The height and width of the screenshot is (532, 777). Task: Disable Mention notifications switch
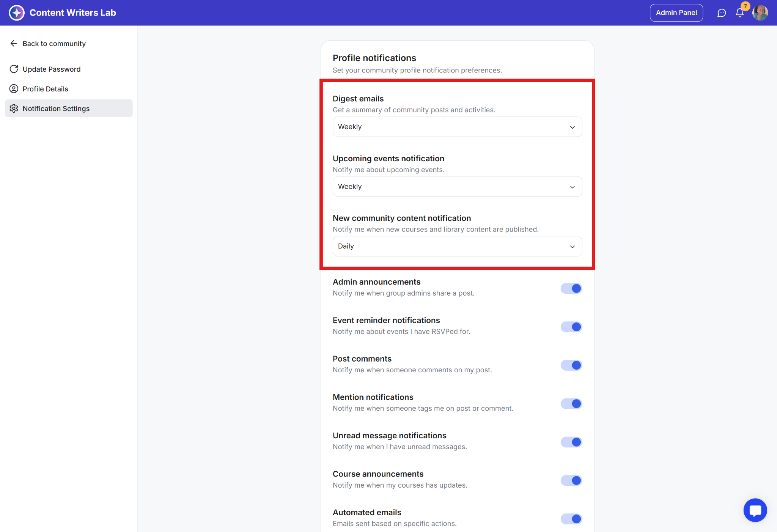571,403
